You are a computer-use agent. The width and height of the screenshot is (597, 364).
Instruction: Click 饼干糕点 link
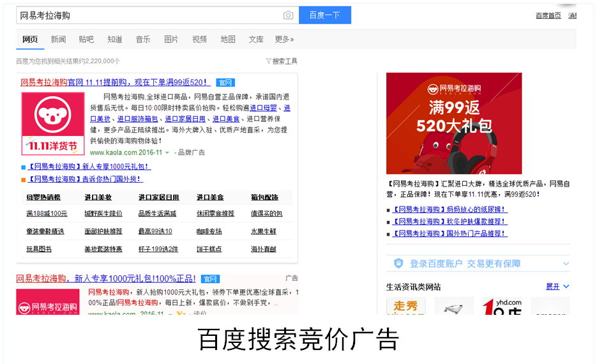coord(209,250)
